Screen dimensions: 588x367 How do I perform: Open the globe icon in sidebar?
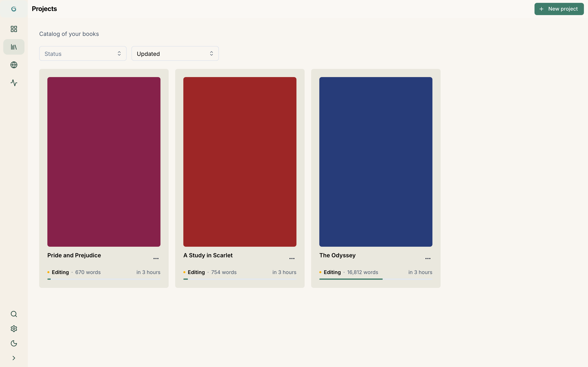(14, 65)
